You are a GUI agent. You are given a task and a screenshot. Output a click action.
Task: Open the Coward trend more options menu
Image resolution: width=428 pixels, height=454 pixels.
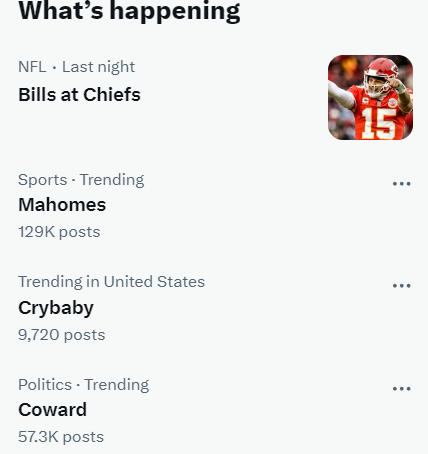[401, 389]
